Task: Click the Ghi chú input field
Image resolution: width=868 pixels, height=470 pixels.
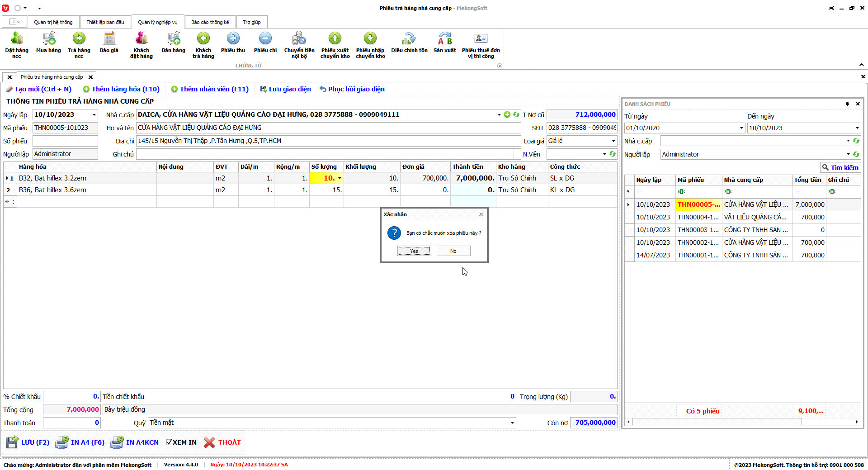Action: [x=325, y=154]
